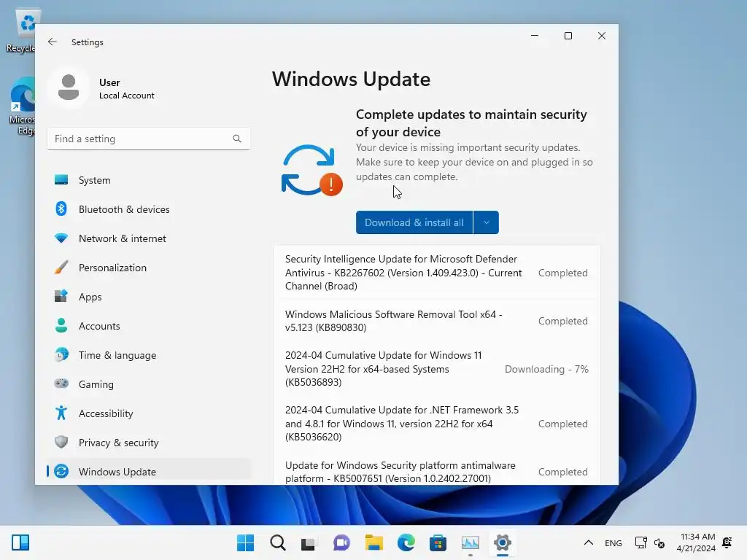Viewport: 747px width, 560px height.
Task: Open the Widgets panel on taskbar
Action: point(20,542)
